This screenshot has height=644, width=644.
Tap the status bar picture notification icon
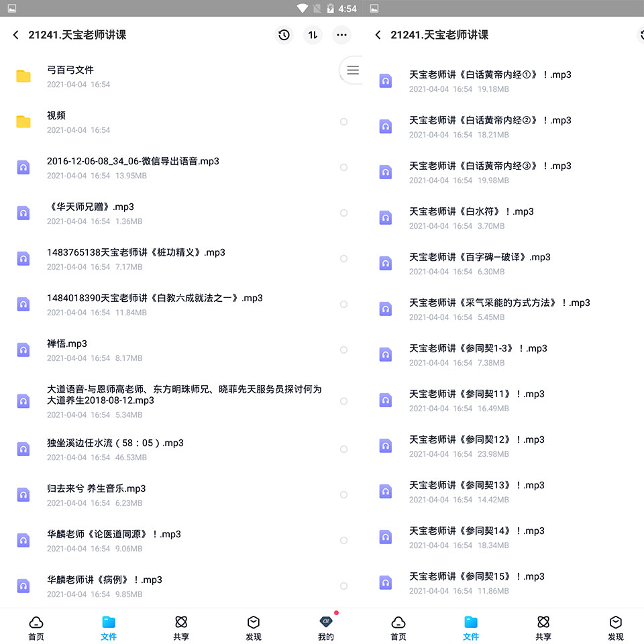point(12,8)
